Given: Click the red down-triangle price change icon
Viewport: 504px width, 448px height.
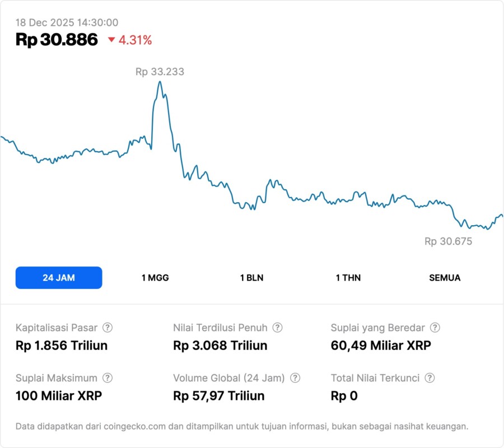Looking at the screenshot, I should 111,40.
